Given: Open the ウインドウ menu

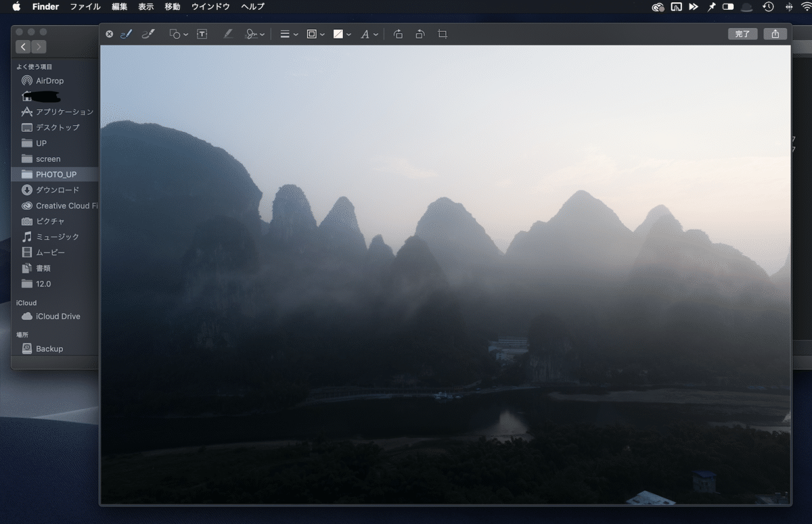Looking at the screenshot, I should (x=210, y=7).
